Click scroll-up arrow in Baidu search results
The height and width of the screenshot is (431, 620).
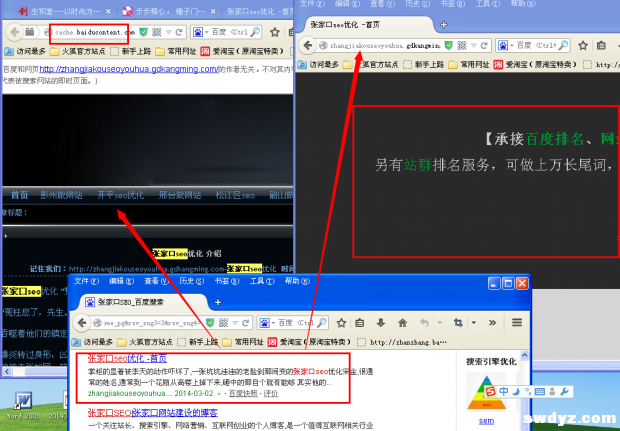tap(525, 355)
